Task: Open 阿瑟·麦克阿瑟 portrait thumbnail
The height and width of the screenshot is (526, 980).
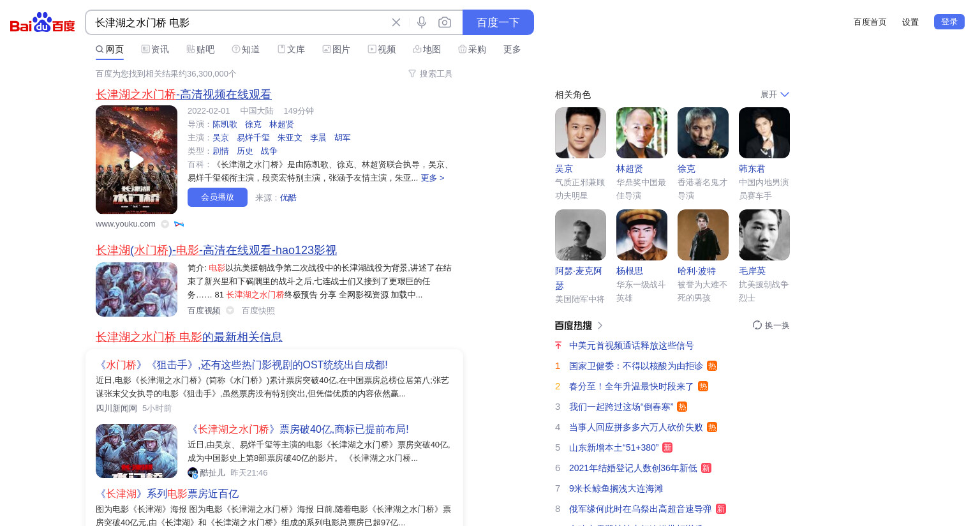Action: pyautogui.click(x=581, y=235)
